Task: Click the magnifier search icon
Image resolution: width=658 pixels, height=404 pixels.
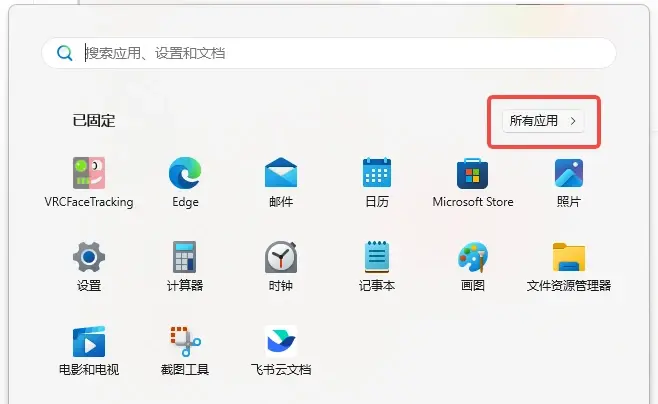Action: click(x=65, y=53)
